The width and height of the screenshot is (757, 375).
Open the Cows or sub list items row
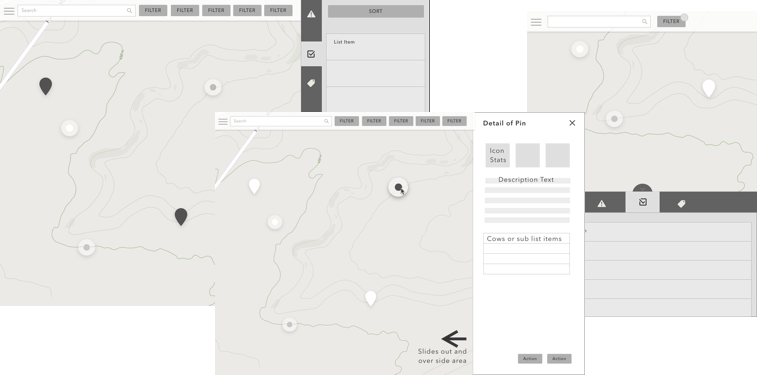[x=526, y=238]
